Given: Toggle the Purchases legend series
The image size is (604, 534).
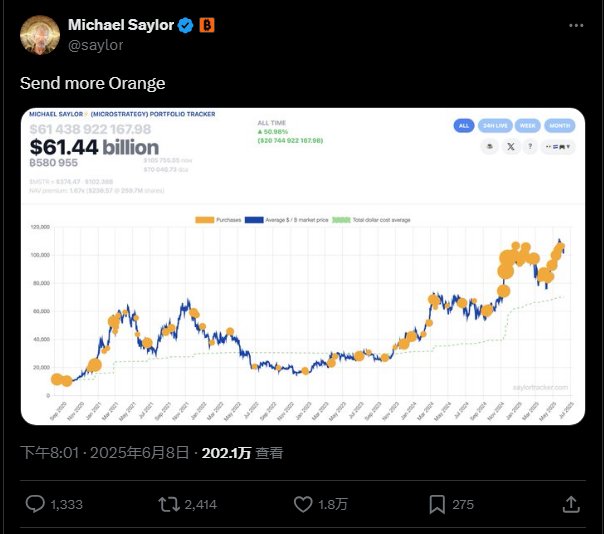Looking at the screenshot, I should click(218, 220).
